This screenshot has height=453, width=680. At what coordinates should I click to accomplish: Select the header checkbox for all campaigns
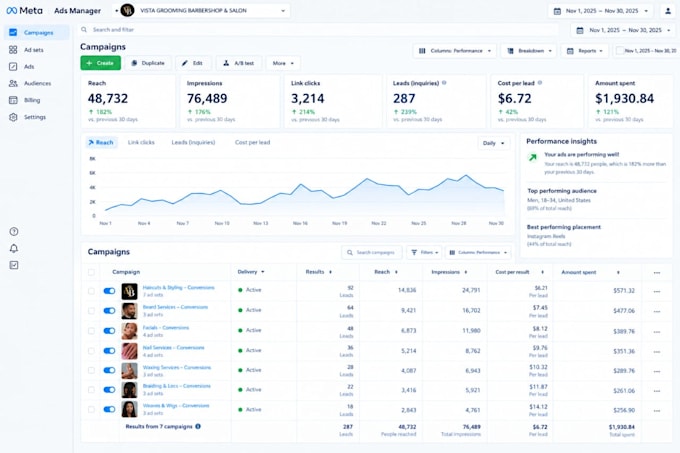click(x=91, y=272)
